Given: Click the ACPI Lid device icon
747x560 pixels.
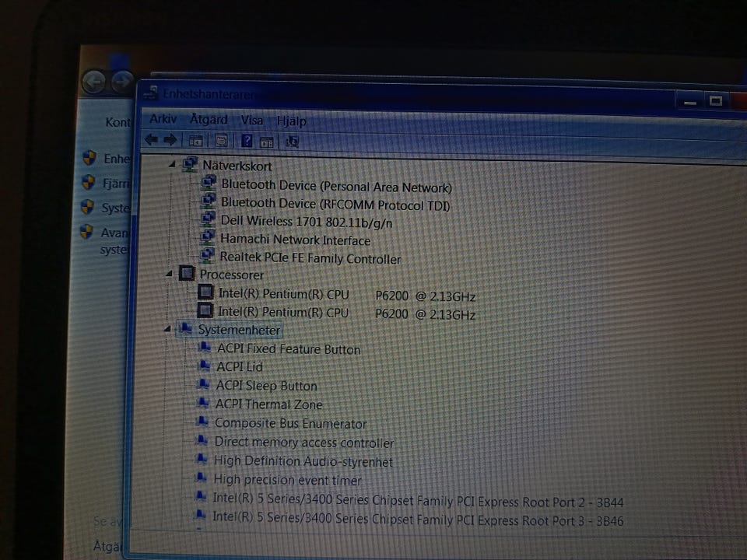Looking at the screenshot, I should tap(203, 366).
